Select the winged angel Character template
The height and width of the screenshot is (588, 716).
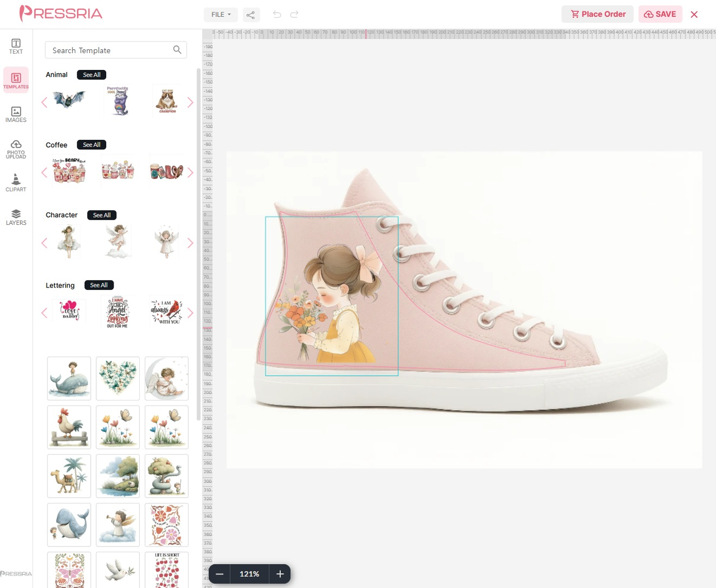(167, 241)
